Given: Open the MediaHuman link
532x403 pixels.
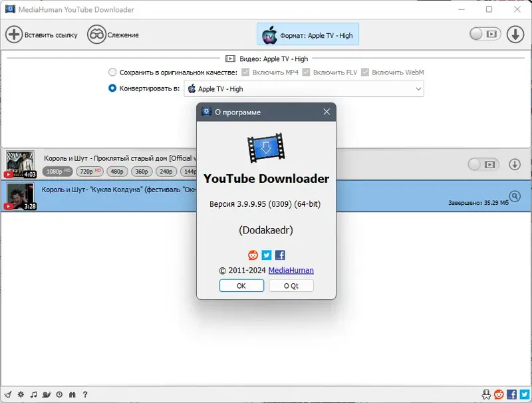Looking at the screenshot, I should click(x=291, y=271).
